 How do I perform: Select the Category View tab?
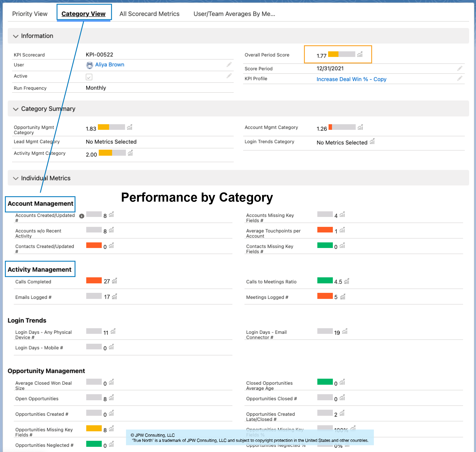coord(83,14)
